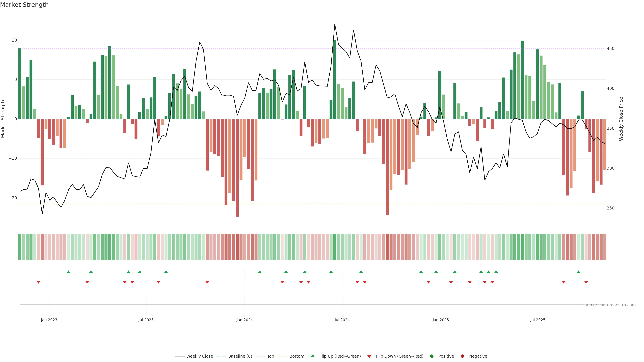Click the green Flip Up triangle legend icon
Screen dimensions: 644x362
(x=312, y=356)
